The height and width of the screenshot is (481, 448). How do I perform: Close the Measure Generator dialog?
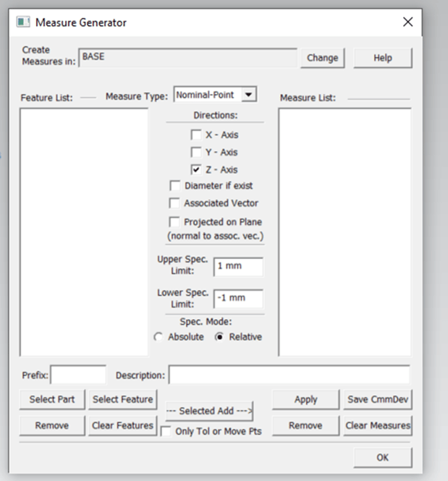pyautogui.click(x=407, y=22)
